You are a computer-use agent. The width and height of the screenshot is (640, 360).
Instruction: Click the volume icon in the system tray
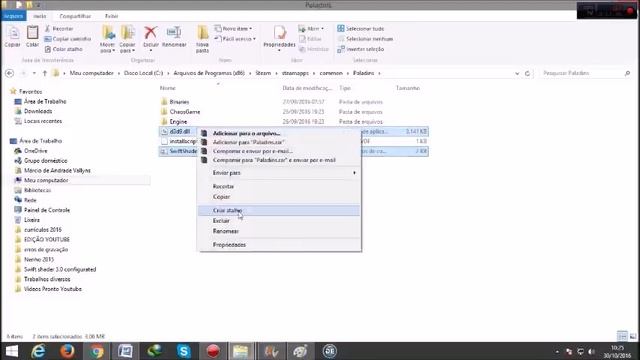click(591, 351)
